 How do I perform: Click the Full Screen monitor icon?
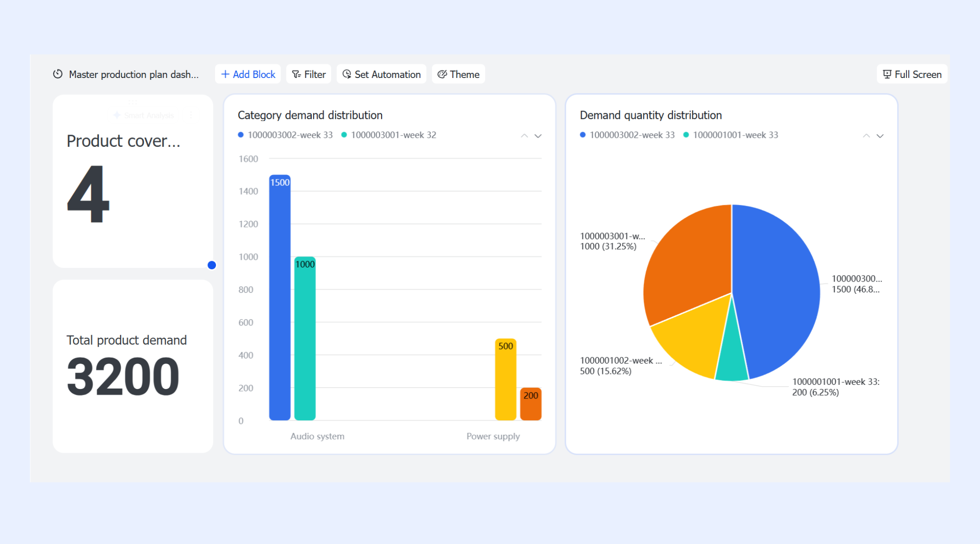click(x=887, y=74)
